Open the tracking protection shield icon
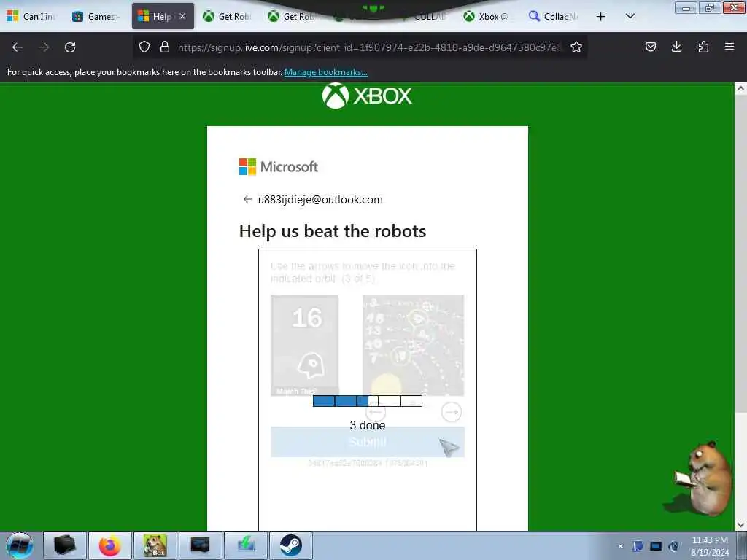Viewport: 747px width, 560px height. [144, 47]
